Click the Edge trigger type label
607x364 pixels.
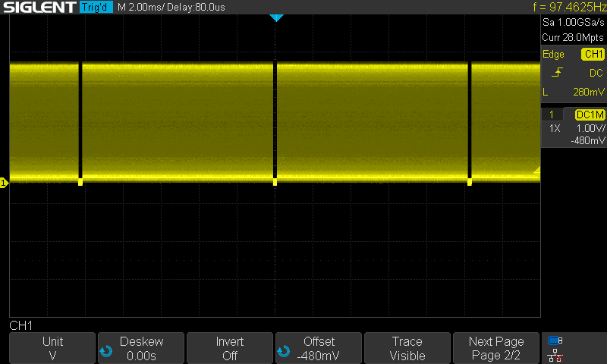[553, 54]
